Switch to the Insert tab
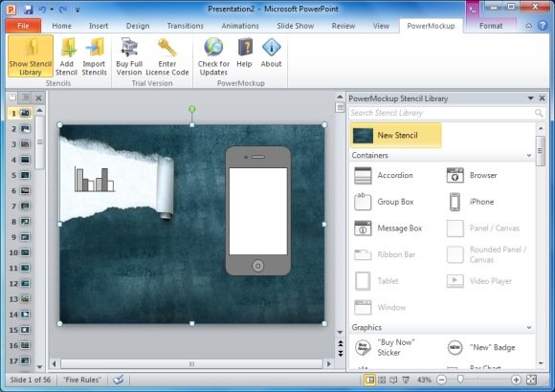 (99, 26)
